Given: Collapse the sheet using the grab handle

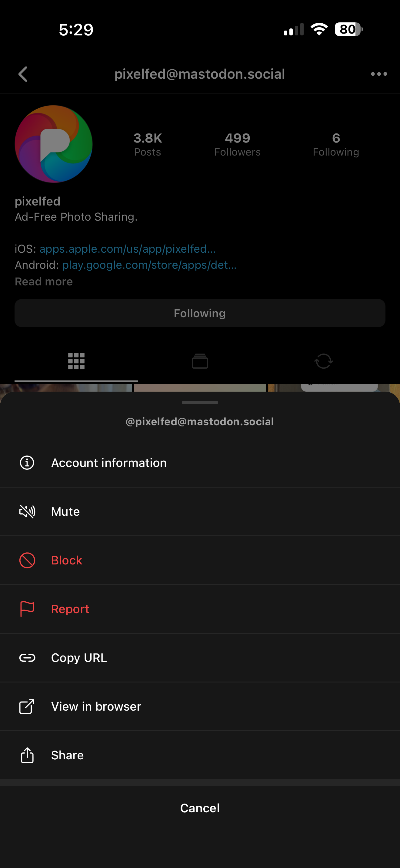Looking at the screenshot, I should pyautogui.click(x=200, y=402).
